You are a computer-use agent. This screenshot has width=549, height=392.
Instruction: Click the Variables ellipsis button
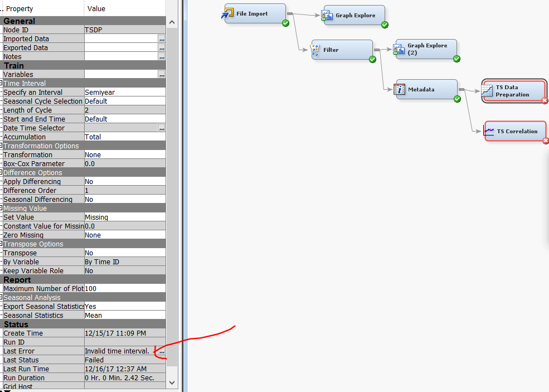pos(162,74)
